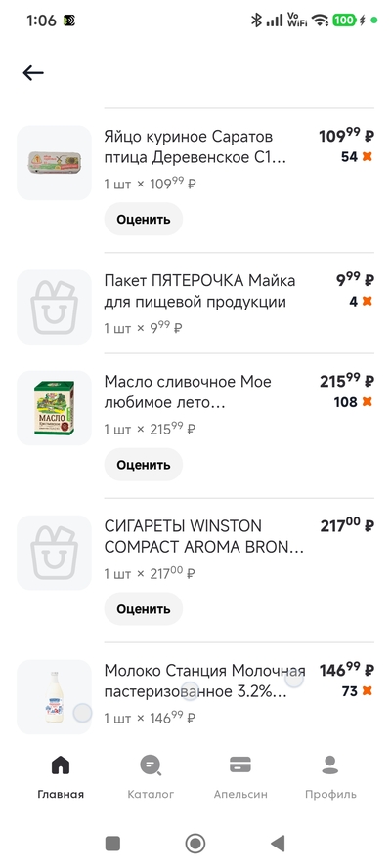Image resolution: width=391 pixels, height=868 pixels.
Task: Tap the placeholder basket icon for cigarettes
Action: [55, 553]
